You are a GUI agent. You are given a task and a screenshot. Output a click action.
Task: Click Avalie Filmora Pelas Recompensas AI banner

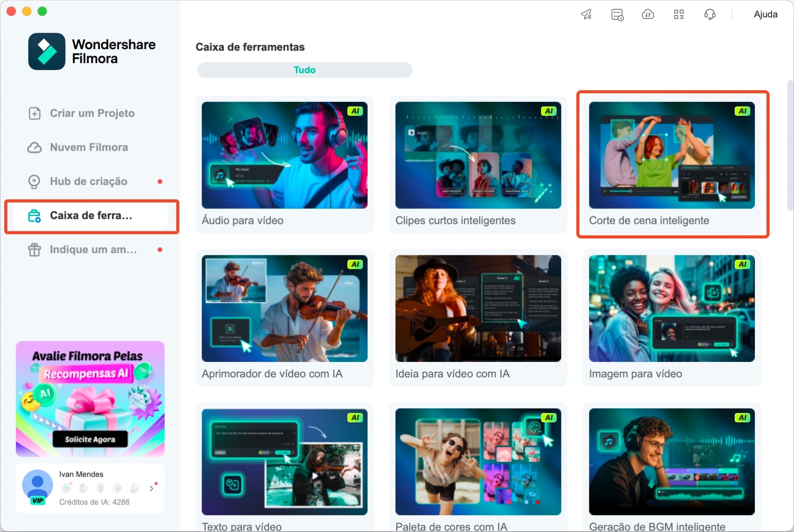tap(90, 399)
